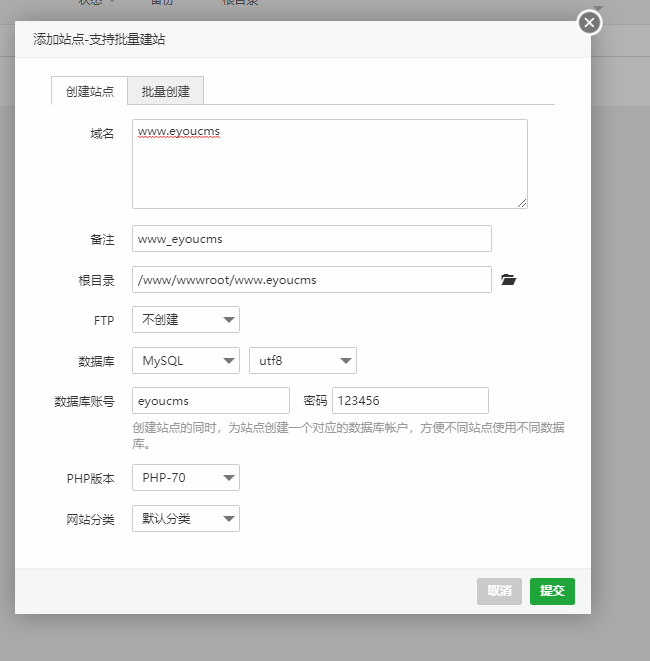650x661 pixels.
Task: Open the 网站分类 默认分类 dropdown
Action: 185,519
